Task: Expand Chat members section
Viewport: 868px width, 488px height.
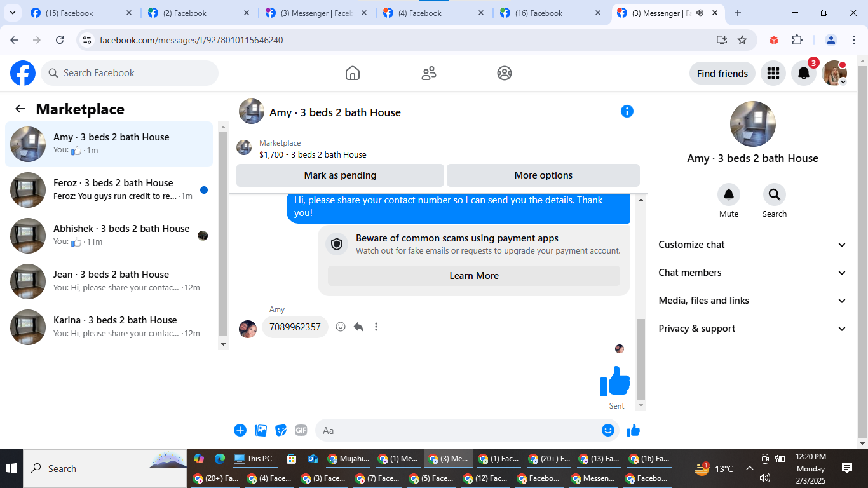Action: coord(752,273)
